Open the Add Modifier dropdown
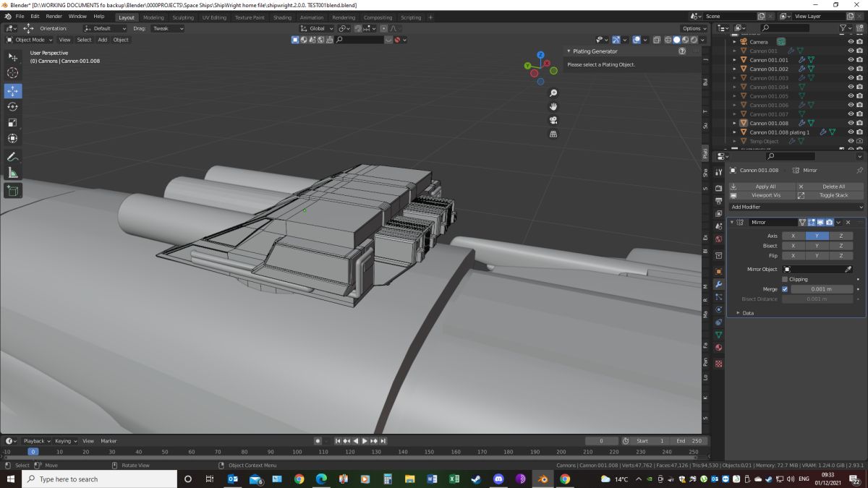The image size is (868, 488). (x=796, y=207)
